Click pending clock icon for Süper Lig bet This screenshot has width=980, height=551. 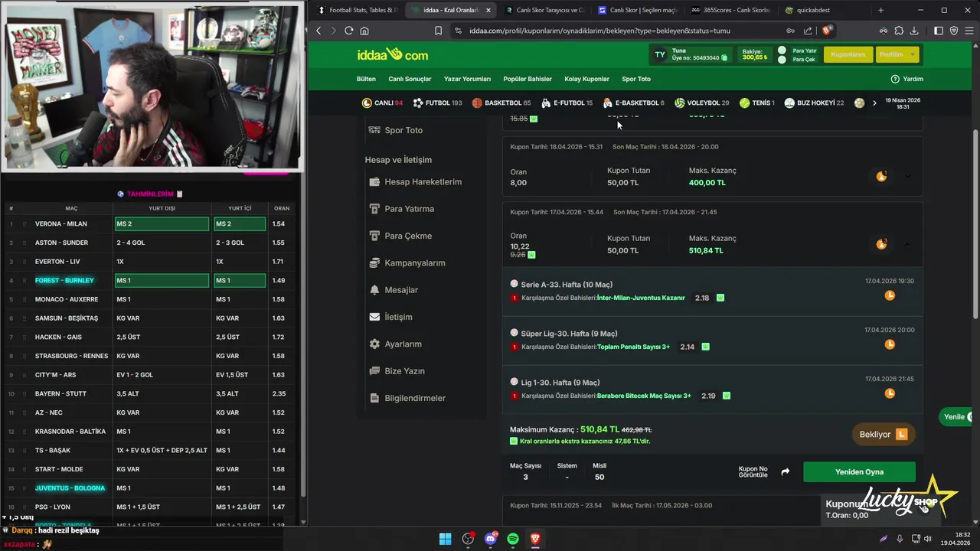pyautogui.click(x=890, y=344)
